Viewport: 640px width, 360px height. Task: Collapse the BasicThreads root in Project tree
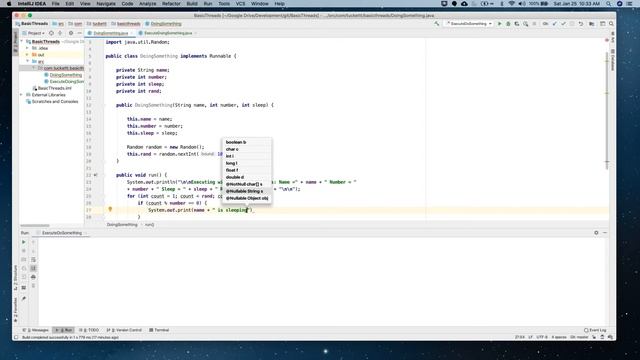coord(22,42)
